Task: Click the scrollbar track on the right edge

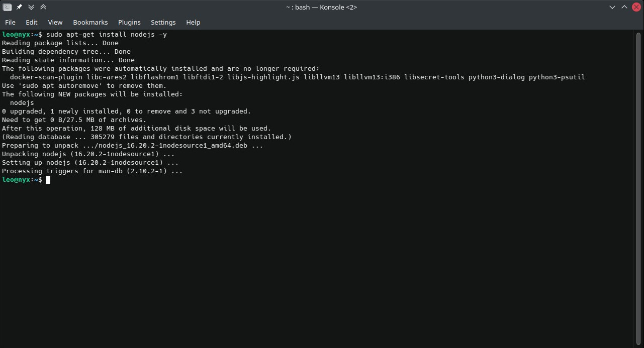Action: point(639,201)
